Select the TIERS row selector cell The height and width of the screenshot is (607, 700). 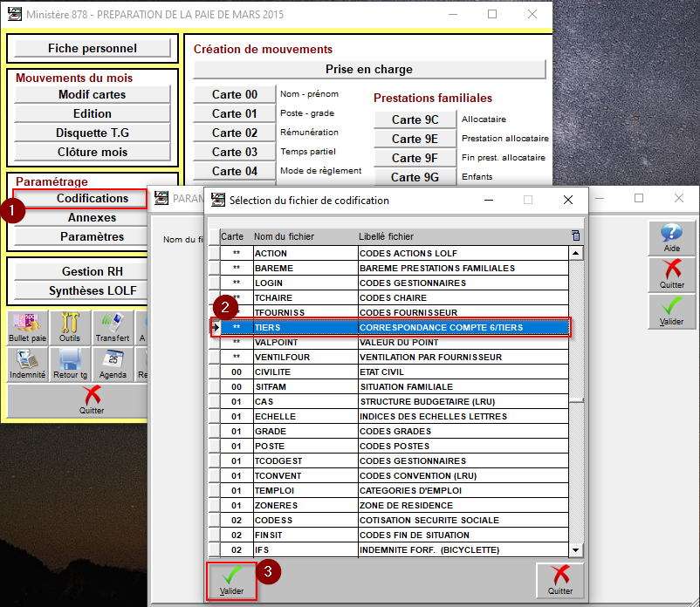215,327
